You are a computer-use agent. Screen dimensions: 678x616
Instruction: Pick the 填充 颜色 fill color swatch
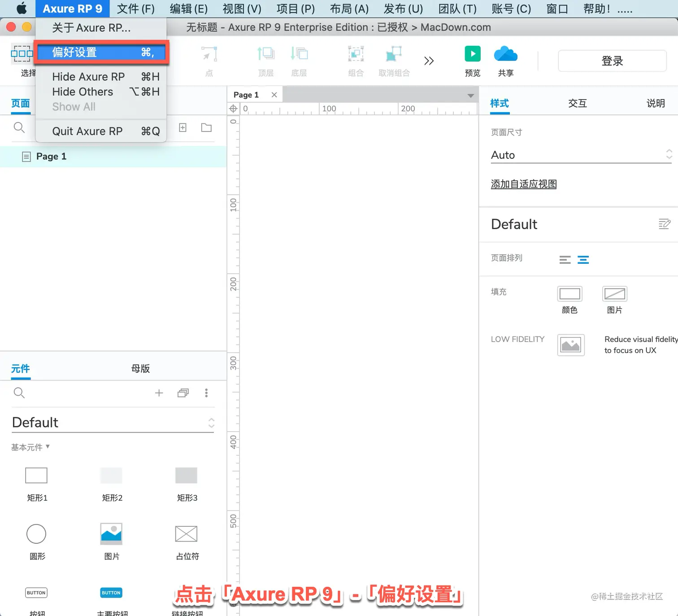pyautogui.click(x=570, y=294)
